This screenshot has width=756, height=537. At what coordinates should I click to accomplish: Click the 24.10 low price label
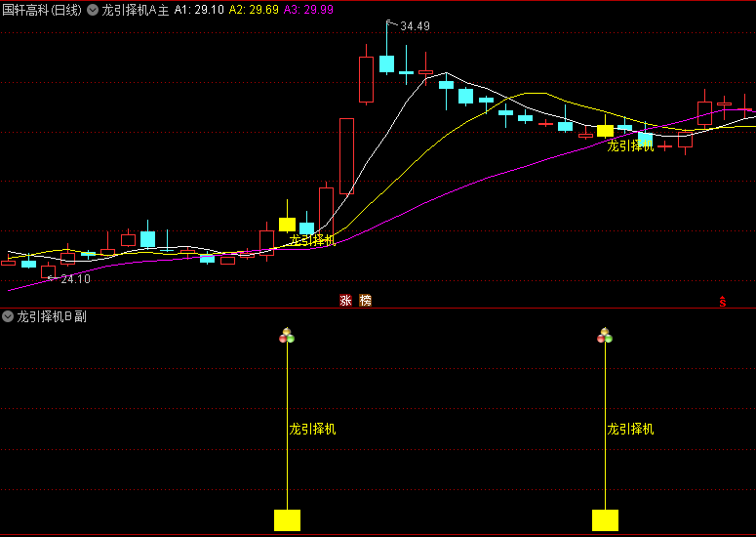point(75,279)
